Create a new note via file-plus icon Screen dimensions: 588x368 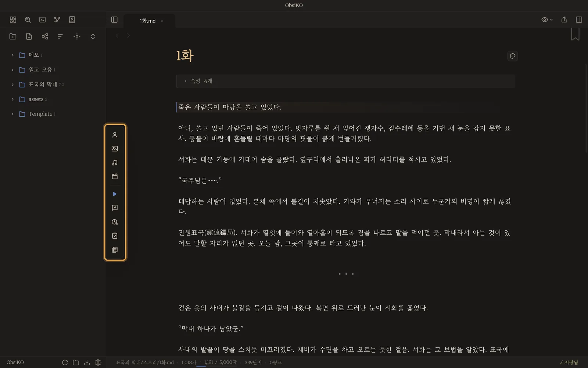coord(29,36)
